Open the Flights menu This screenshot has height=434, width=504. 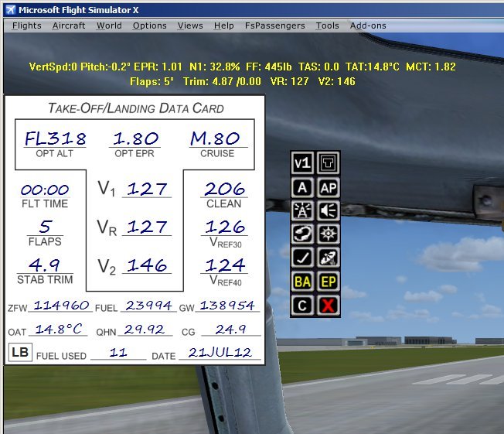(27, 26)
